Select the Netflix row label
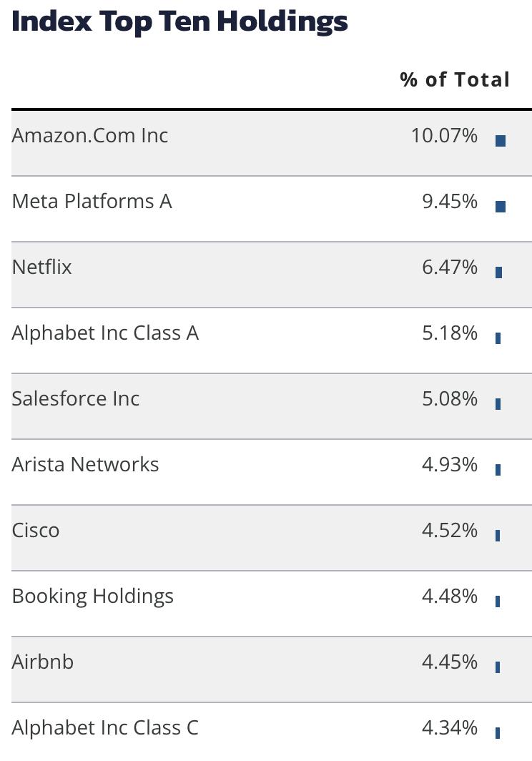Screen dimensions: 532x761 click(x=41, y=267)
